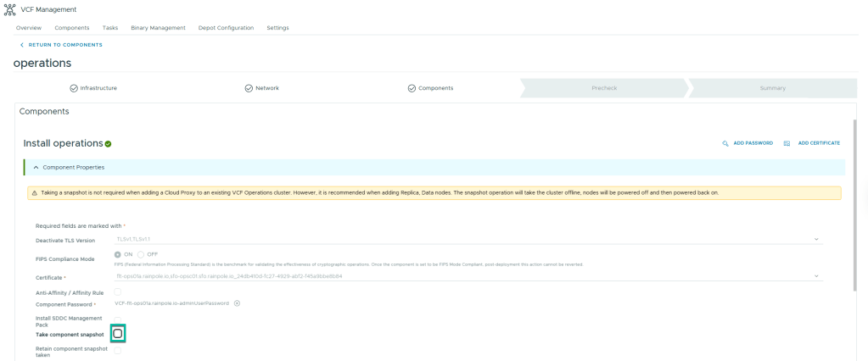Open the Certificate dropdown
The width and height of the screenshot is (868, 361).
tap(815, 276)
